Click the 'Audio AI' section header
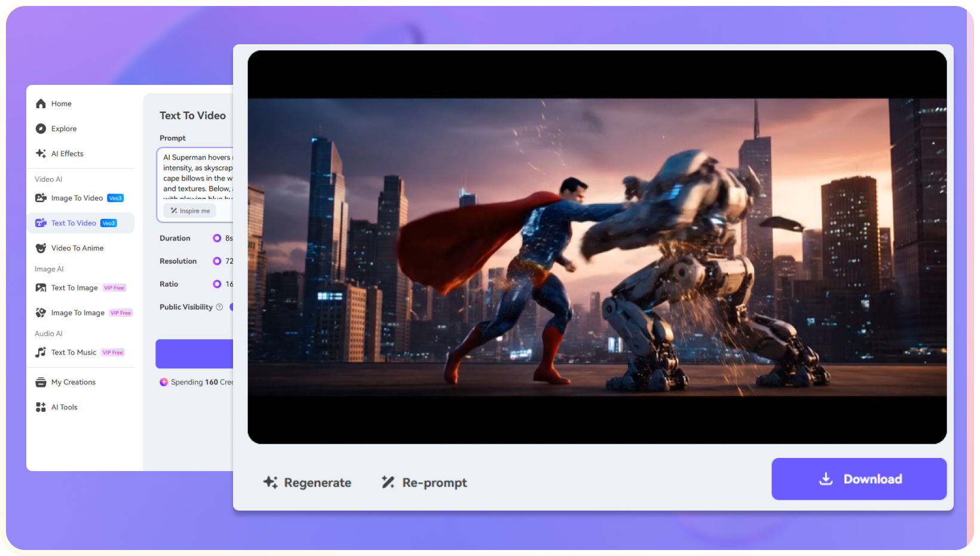 [48, 334]
